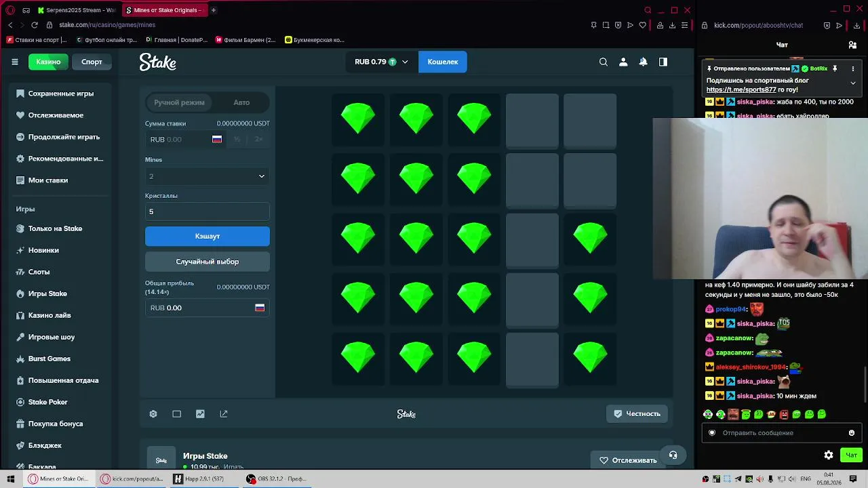
Task: Open the kick.com popout taskbar window
Action: point(132,479)
